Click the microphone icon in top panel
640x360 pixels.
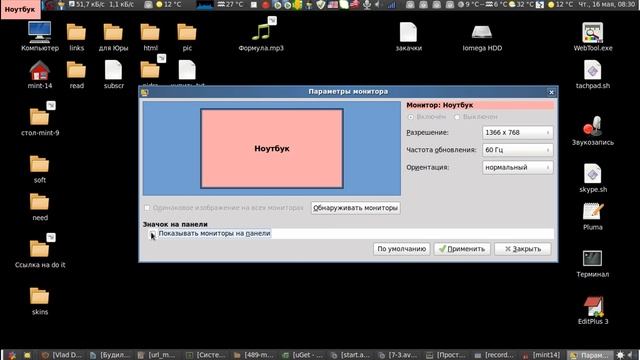[x=367, y=4]
